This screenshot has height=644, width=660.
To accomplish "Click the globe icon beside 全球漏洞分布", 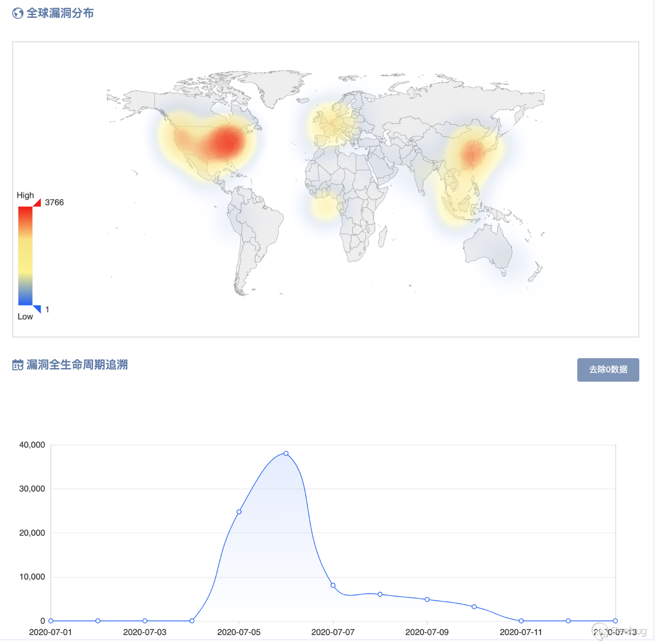I will (x=18, y=13).
